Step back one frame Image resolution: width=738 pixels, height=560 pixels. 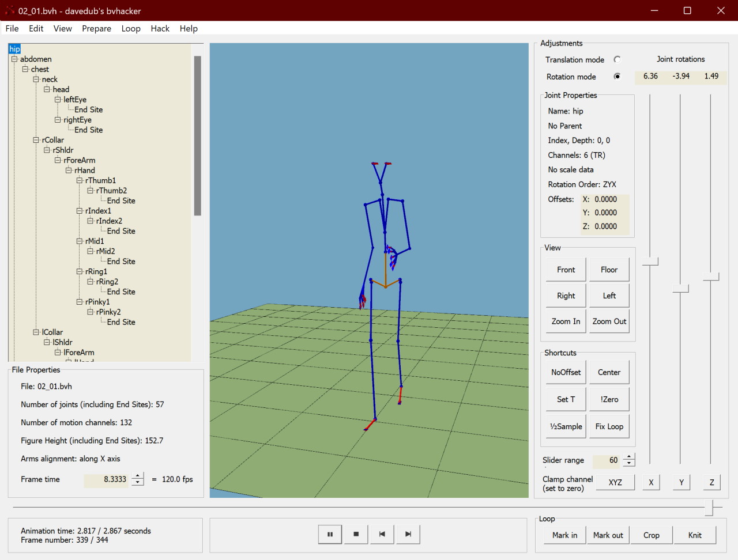pos(382,534)
